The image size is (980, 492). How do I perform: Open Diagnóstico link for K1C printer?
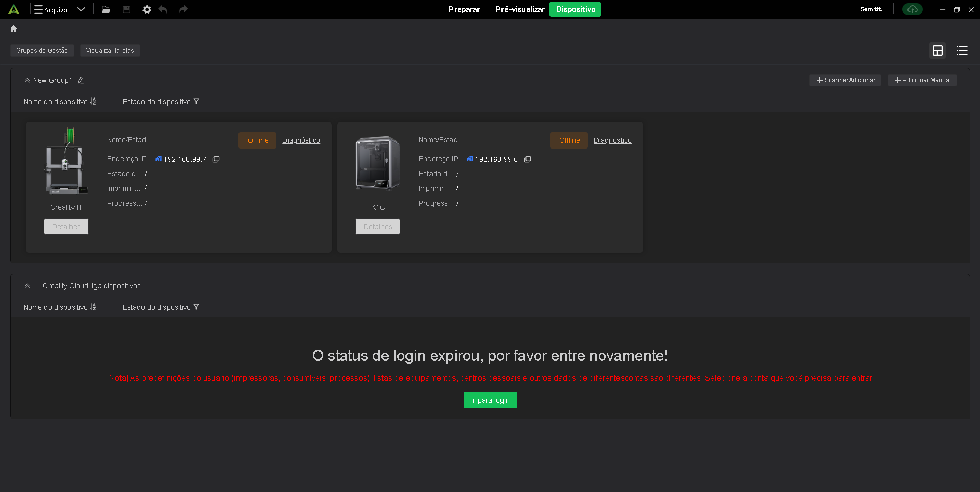pyautogui.click(x=612, y=140)
